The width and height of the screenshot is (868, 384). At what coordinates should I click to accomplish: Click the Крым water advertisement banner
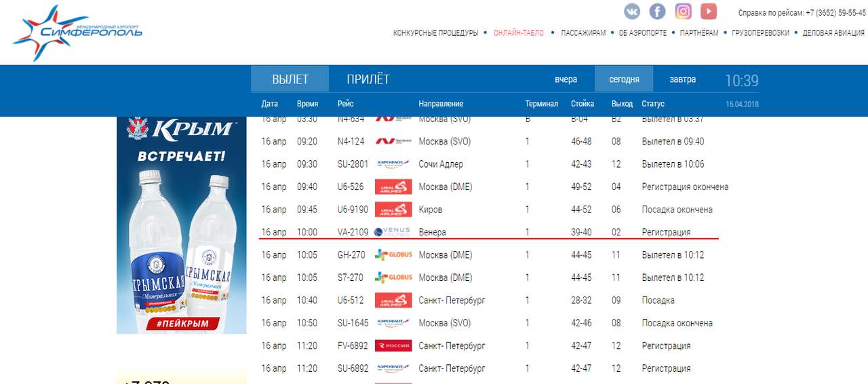(182, 225)
